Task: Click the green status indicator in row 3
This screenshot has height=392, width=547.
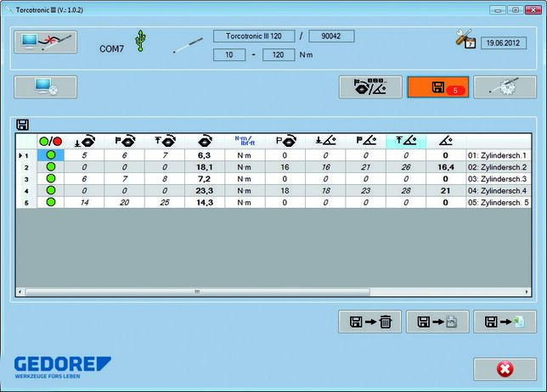Action: click(x=51, y=179)
